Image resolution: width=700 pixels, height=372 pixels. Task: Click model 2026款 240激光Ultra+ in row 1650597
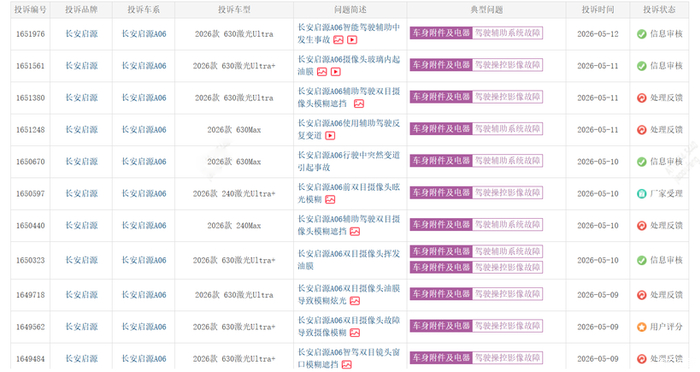coord(234,194)
